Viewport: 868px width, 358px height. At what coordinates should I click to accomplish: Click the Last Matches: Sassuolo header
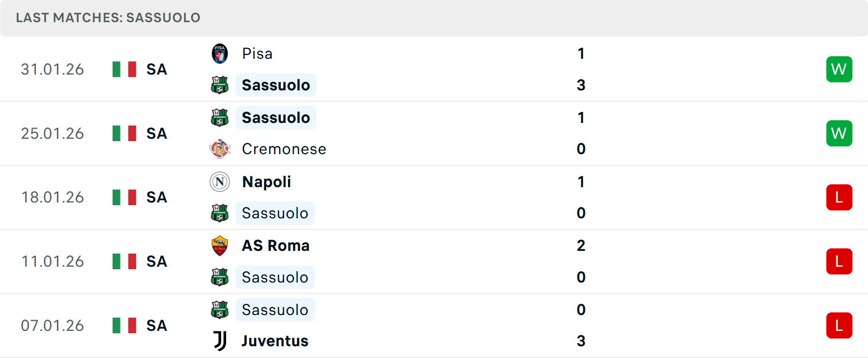click(108, 18)
